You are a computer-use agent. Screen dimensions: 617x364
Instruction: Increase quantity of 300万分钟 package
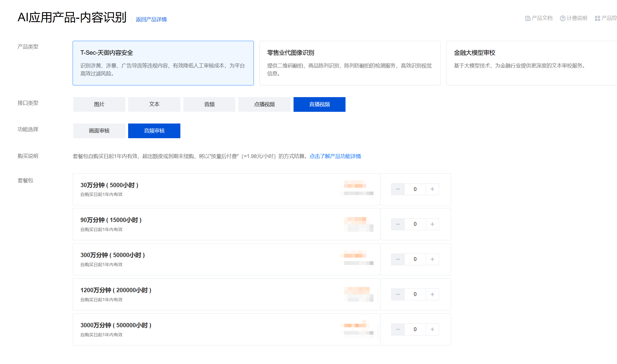click(x=432, y=259)
